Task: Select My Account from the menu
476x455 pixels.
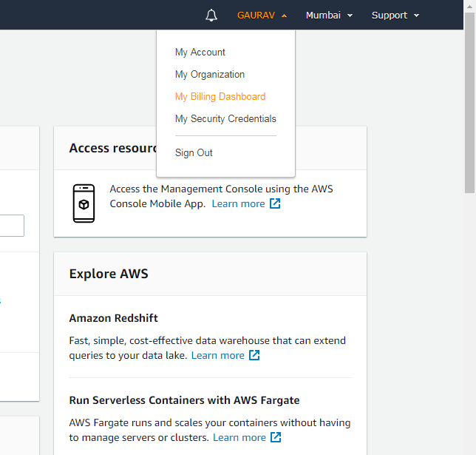Action: click(200, 53)
